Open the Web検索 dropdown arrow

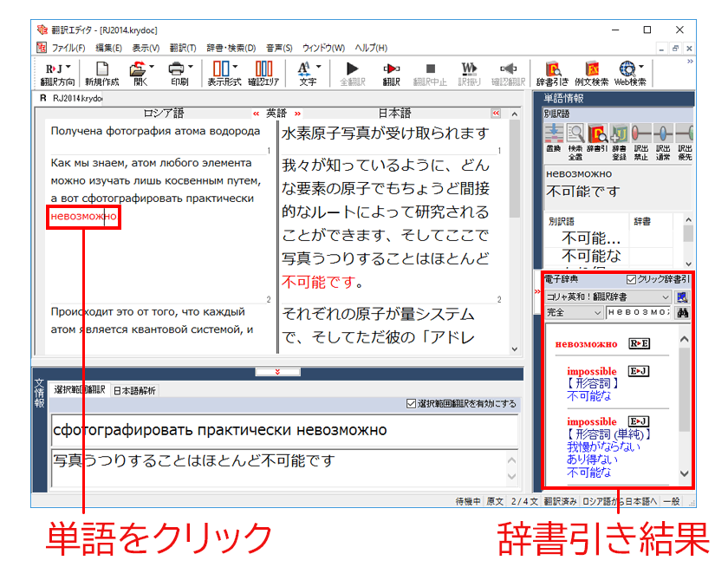pyautogui.click(x=641, y=67)
